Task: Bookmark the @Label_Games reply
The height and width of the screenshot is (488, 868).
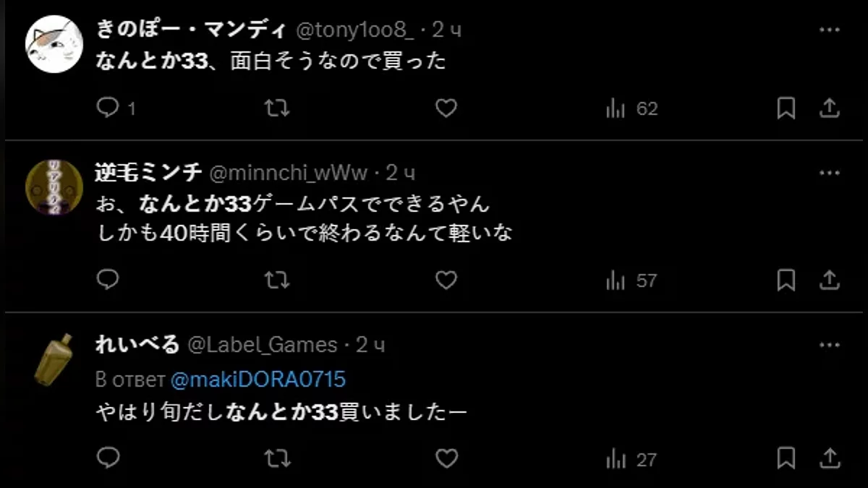Action: pos(786,458)
